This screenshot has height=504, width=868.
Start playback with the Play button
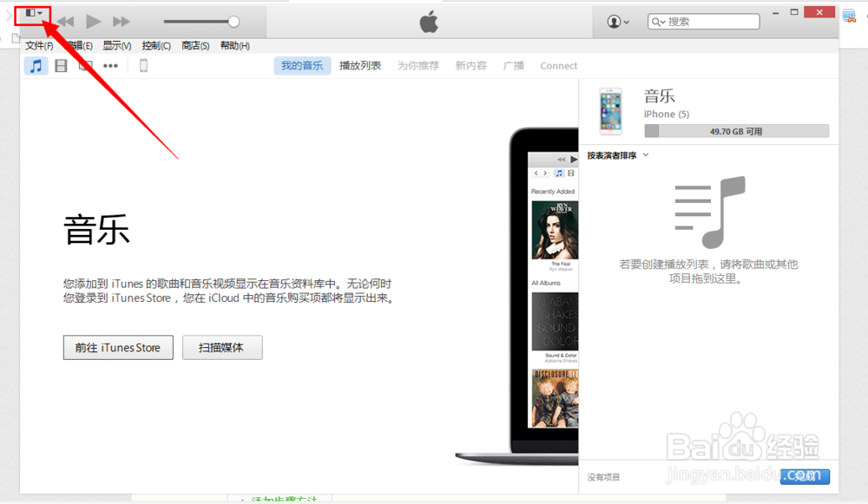coord(93,22)
